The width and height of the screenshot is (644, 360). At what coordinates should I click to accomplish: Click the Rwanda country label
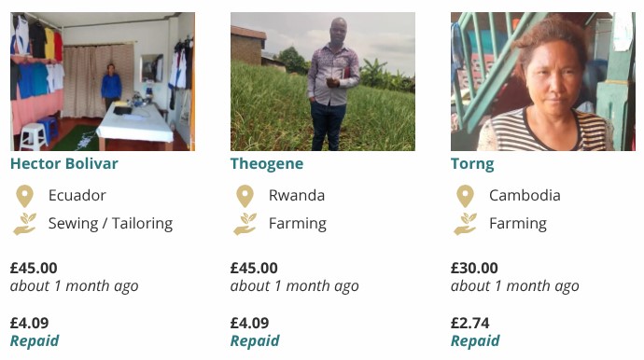tap(297, 196)
